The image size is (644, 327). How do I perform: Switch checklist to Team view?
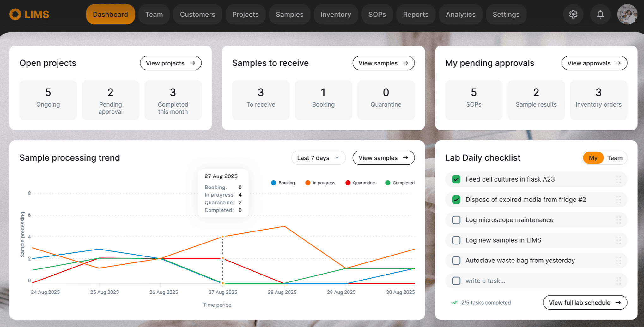coord(615,158)
